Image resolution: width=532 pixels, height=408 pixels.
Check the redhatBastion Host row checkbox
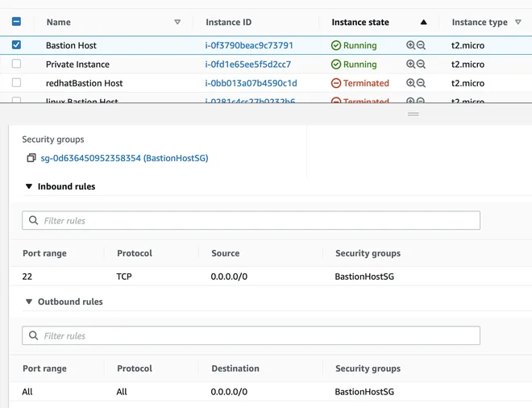(16, 83)
